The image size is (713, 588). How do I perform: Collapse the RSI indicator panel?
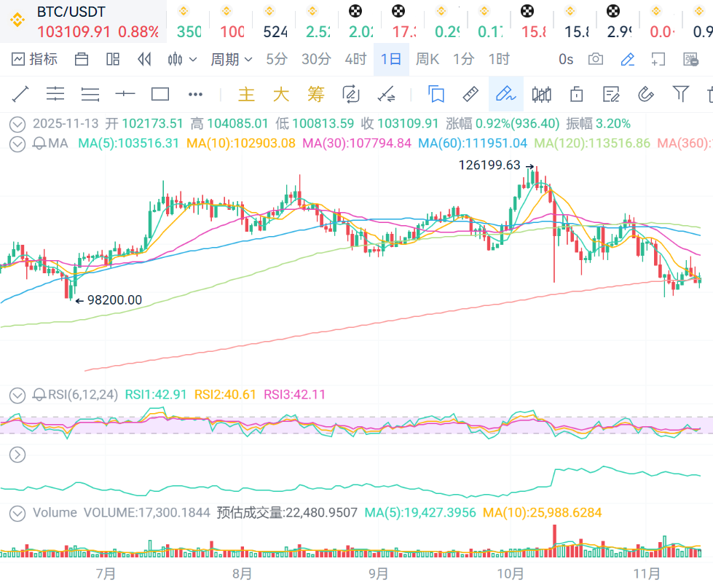[x=17, y=395]
